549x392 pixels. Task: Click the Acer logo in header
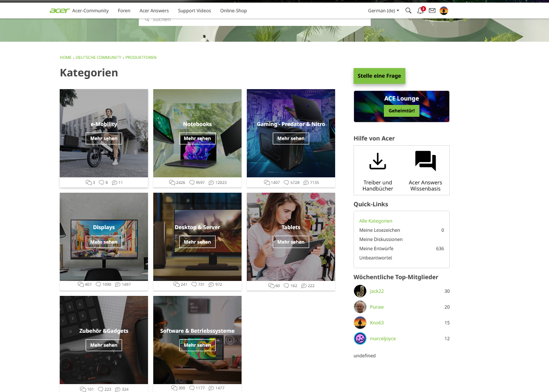coord(59,11)
